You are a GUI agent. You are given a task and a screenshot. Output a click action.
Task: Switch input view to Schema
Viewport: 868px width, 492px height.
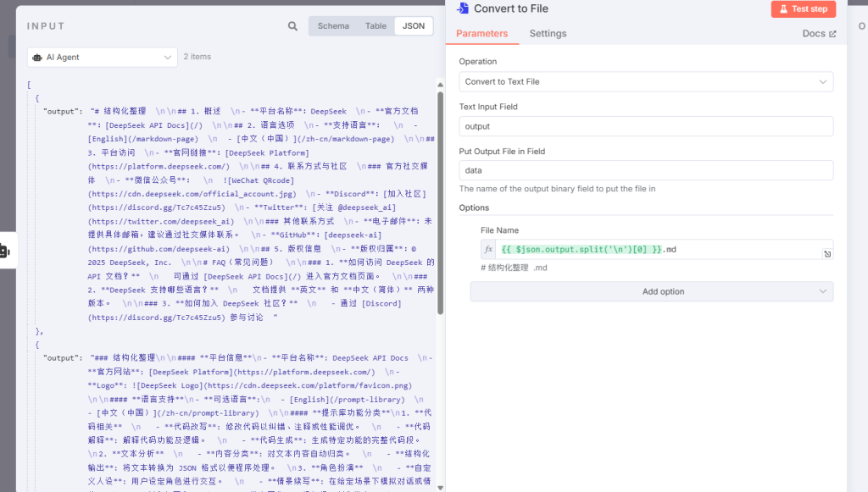[333, 26]
